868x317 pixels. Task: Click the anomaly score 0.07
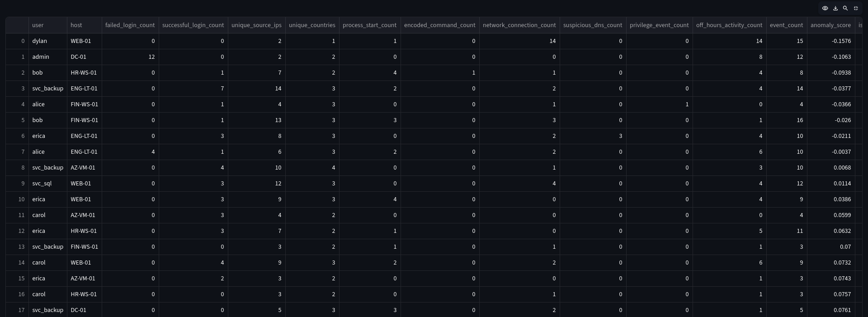831,247
